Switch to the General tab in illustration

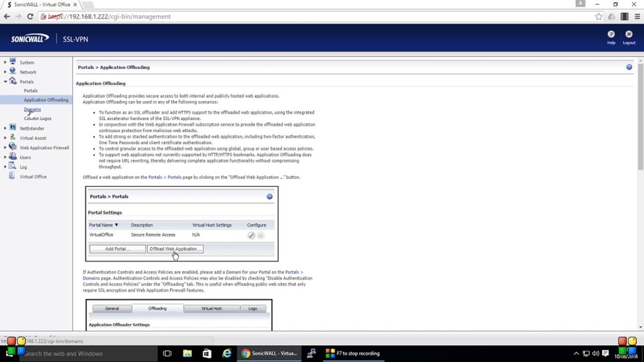(112, 309)
